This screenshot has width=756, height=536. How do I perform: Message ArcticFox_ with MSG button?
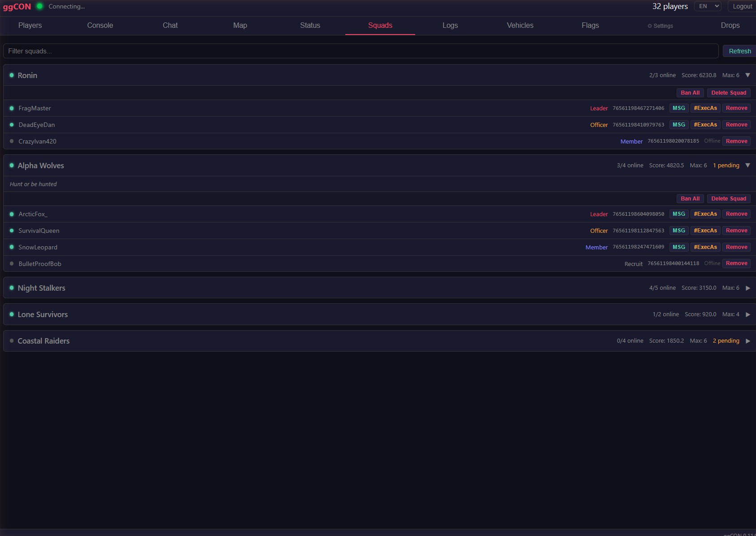point(679,214)
